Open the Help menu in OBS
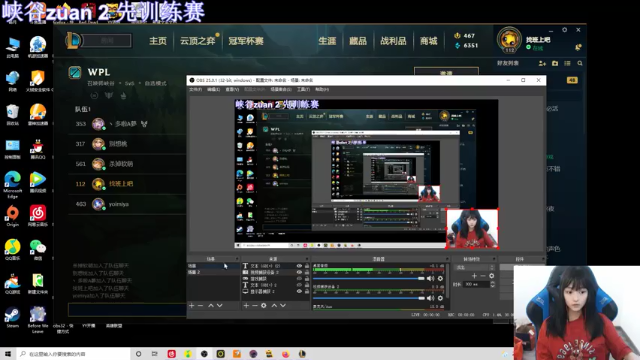This screenshot has height=360, width=640. pyautogui.click(x=322, y=89)
